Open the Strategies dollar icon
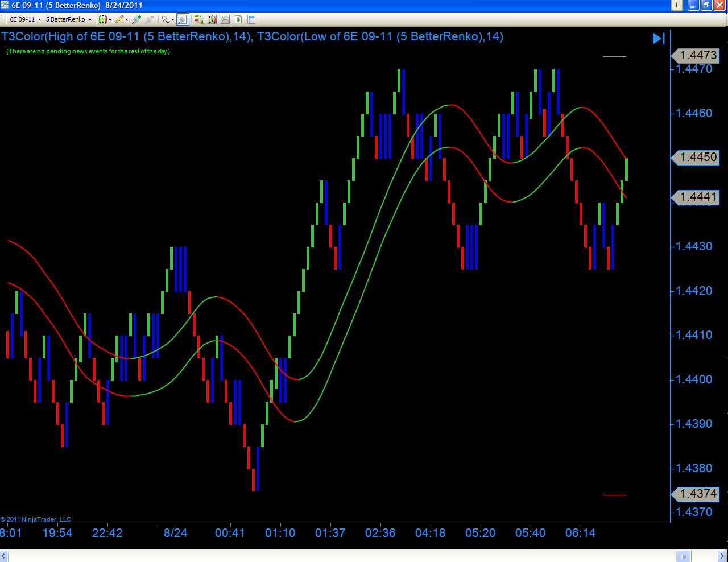Screen dimensions: 728x562 (x=238, y=19)
